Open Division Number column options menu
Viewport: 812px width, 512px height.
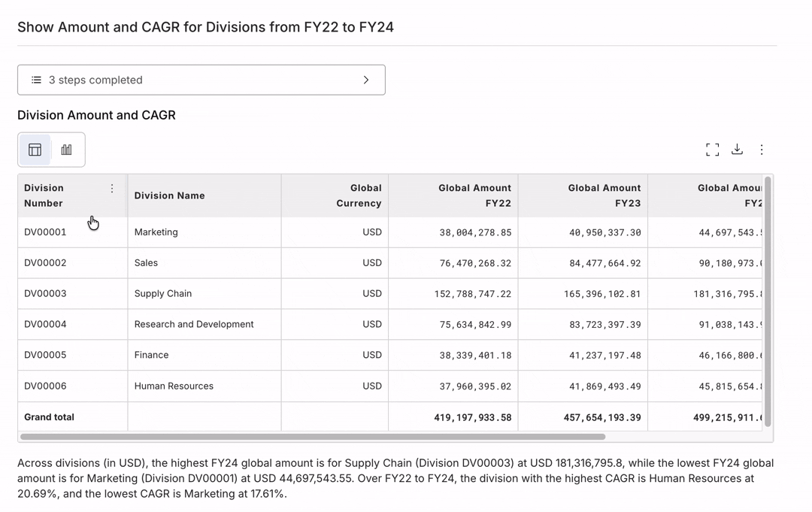pos(112,189)
